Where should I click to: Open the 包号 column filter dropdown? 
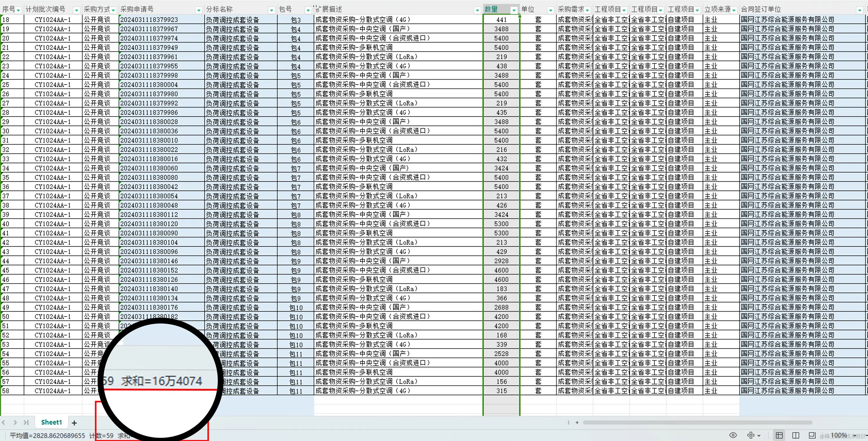tap(307, 10)
